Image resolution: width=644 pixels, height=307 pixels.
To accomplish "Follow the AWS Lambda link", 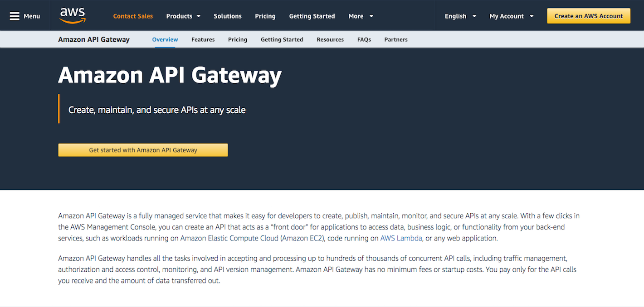I will point(401,238).
